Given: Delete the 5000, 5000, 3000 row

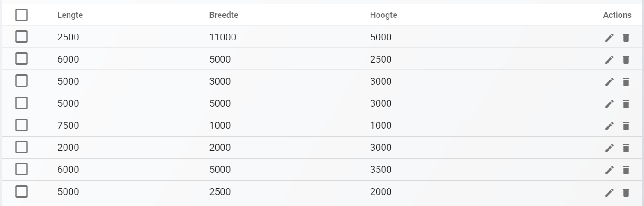Looking at the screenshot, I should point(626,104).
